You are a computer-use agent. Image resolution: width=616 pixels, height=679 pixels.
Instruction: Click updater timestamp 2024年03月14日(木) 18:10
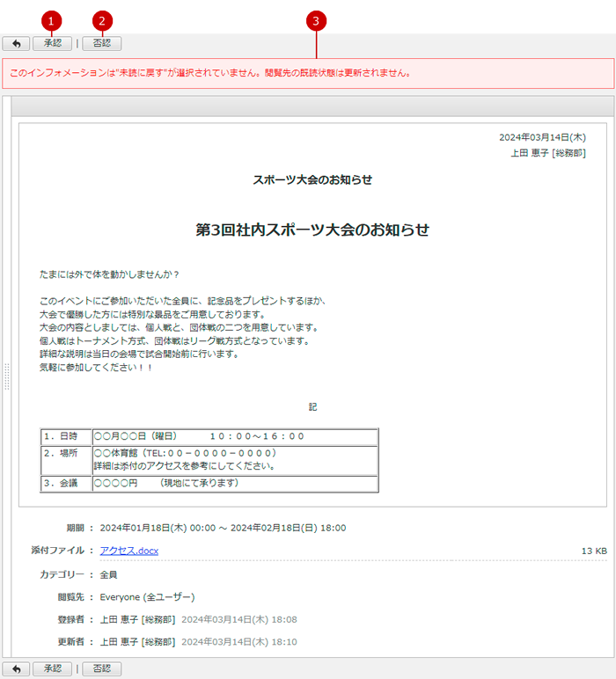[x=239, y=642]
